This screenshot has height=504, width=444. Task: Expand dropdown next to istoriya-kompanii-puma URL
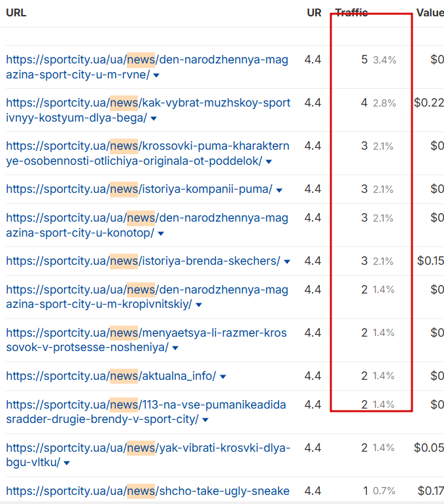tap(279, 190)
